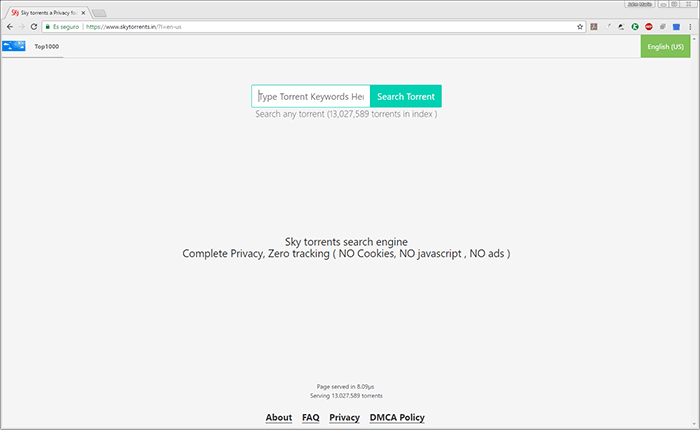Click the gray stacked-pages extension icon
This screenshot has width=700, height=430.
(x=662, y=27)
